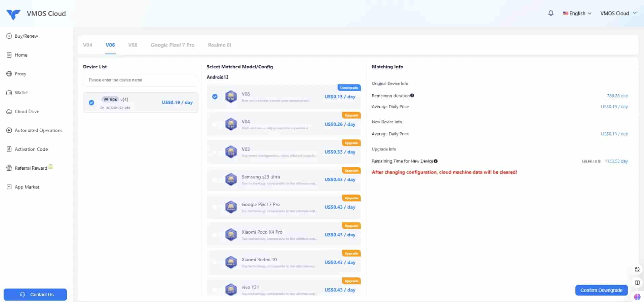Switch to the Google Pixel 7 Pro tab
Image resolution: width=644 pixels, height=302 pixels.
click(173, 45)
